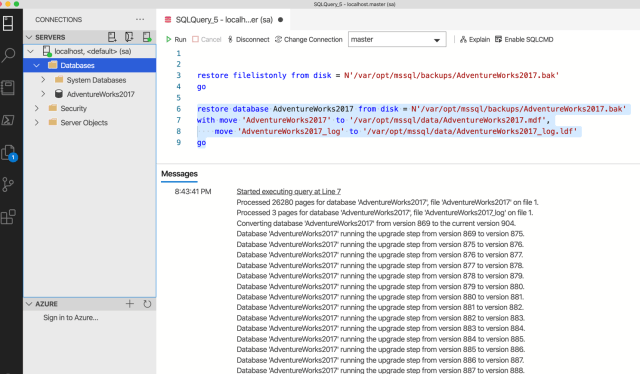Click 'go' on editor line 9
The width and height of the screenshot is (640, 374).
tap(201, 142)
